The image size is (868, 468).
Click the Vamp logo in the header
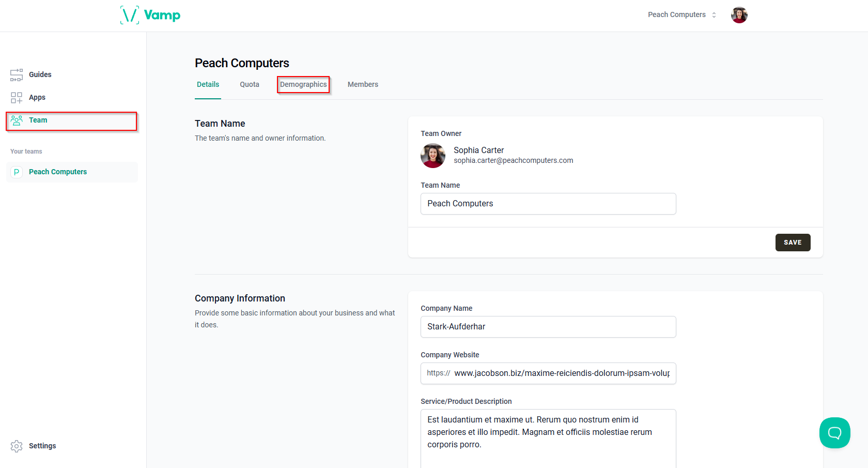pyautogui.click(x=150, y=14)
